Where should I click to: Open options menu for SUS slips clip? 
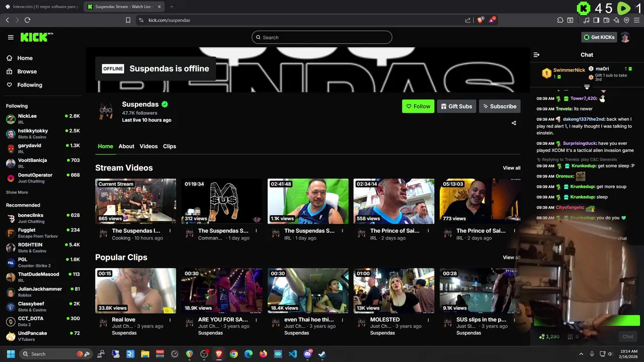[514, 320]
